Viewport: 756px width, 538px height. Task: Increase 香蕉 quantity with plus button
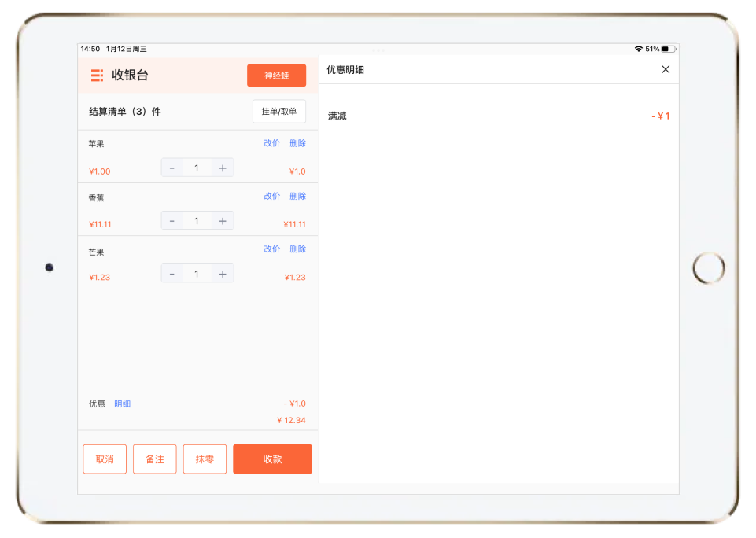[x=223, y=221]
